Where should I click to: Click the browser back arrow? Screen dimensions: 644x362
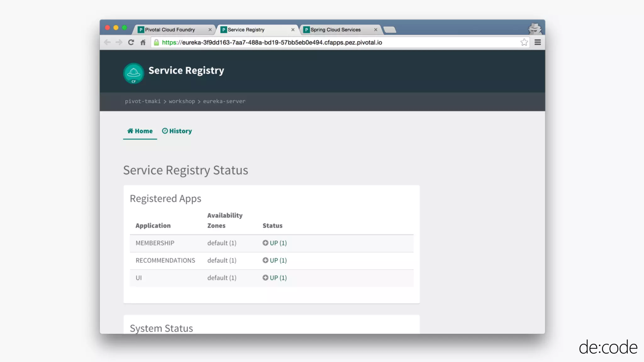click(107, 42)
